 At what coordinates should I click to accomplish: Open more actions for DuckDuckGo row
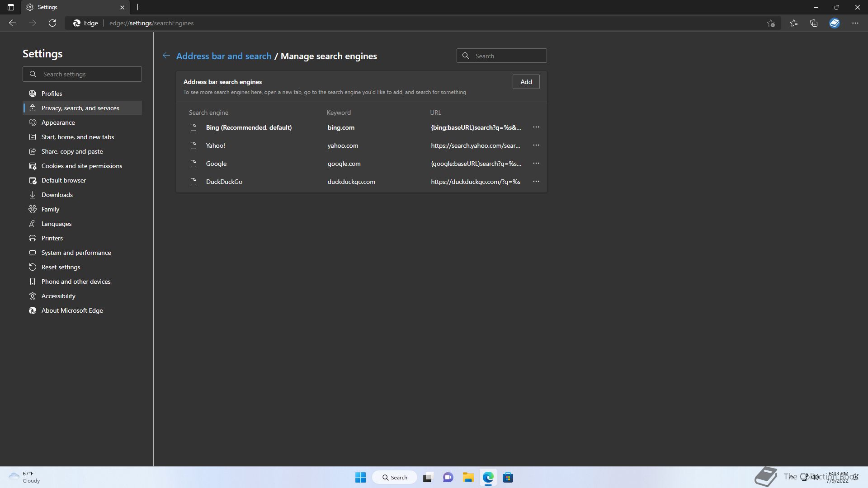click(x=536, y=182)
